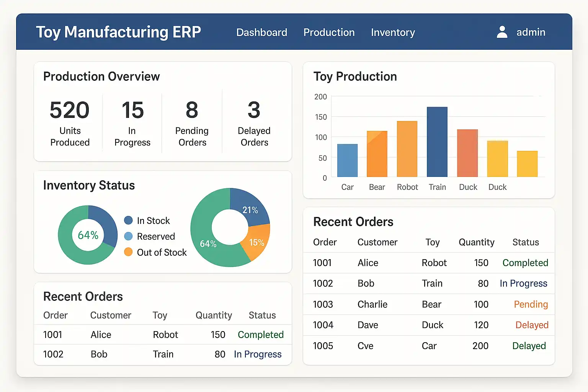588x392 pixels.
Task: Click the admin user profile icon
Action: [502, 32]
